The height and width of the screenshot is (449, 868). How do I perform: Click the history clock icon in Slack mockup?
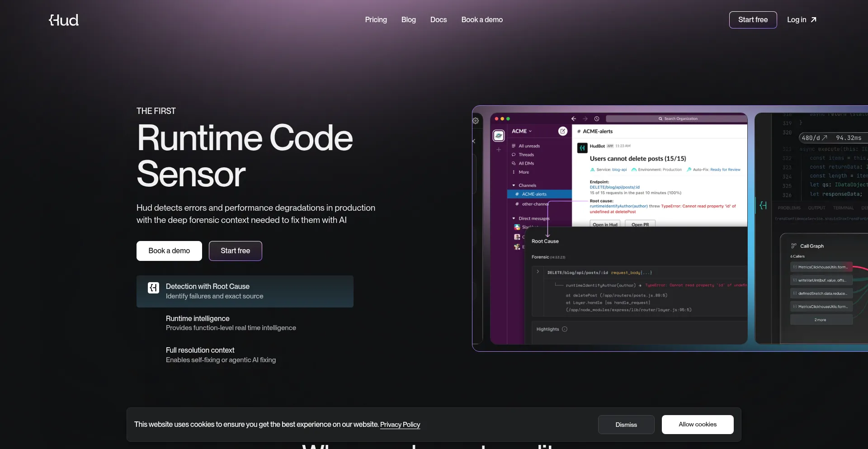(x=597, y=118)
